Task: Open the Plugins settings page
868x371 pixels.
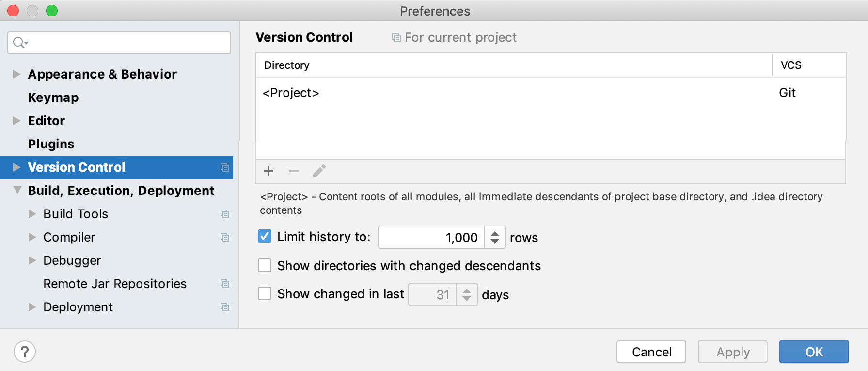Action: [51, 144]
